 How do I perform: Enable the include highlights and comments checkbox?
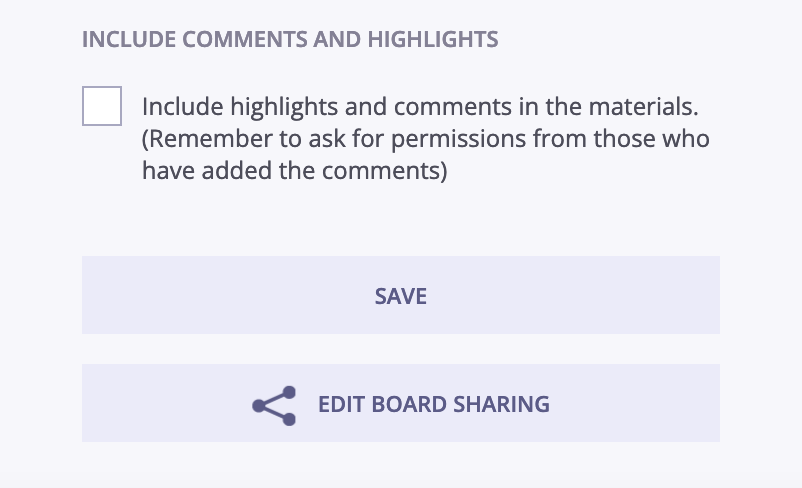pyautogui.click(x=102, y=106)
